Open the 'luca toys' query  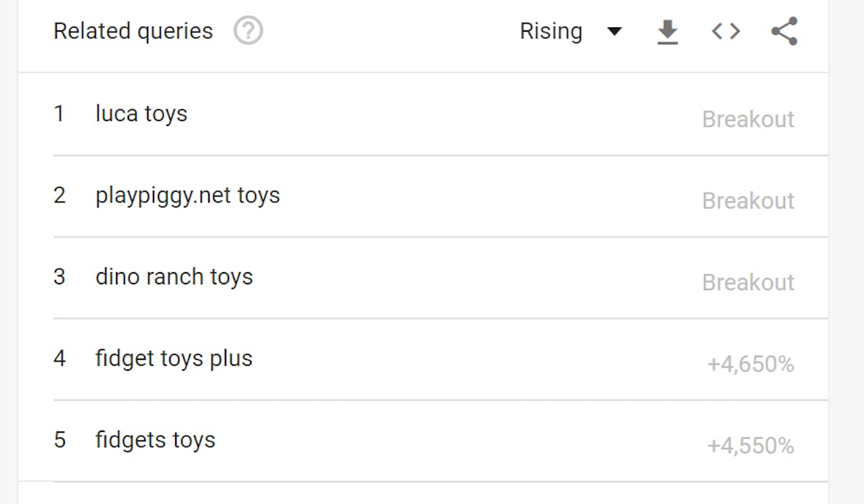[141, 114]
